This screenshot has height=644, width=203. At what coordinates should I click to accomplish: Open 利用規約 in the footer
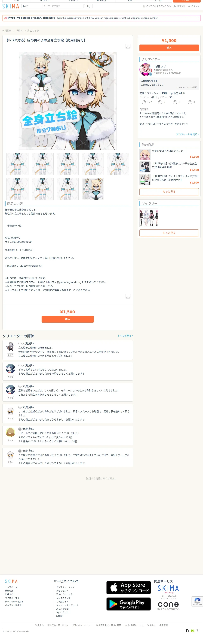[x=39, y=626]
